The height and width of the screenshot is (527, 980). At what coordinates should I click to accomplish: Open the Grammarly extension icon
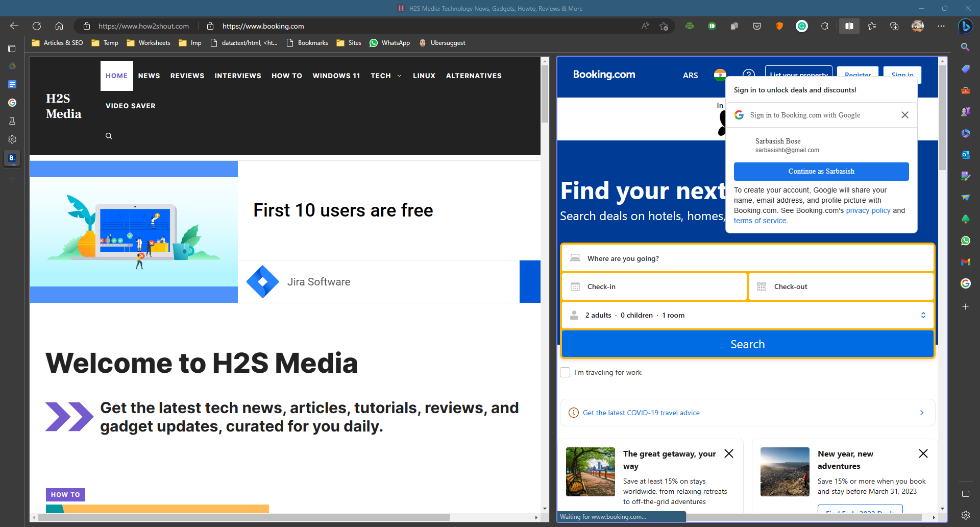(x=802, y=26)
